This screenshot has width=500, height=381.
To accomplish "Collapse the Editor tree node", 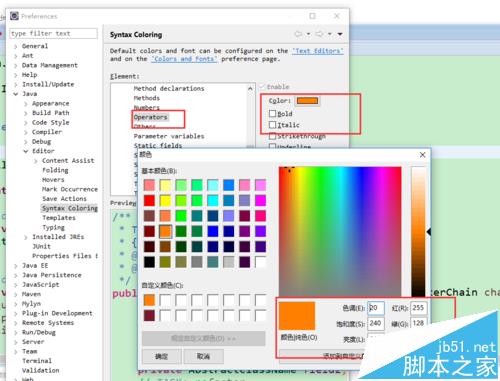I will 26,151.
